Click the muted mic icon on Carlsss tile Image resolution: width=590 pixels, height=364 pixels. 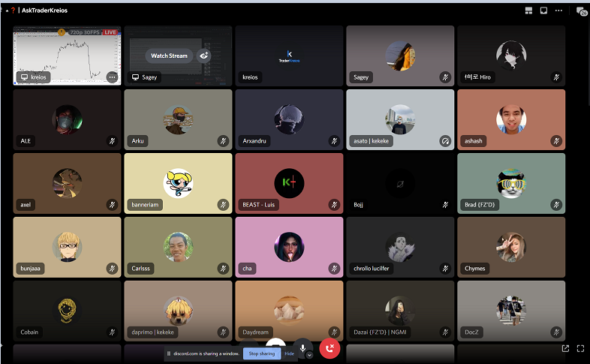pos(223,269)
